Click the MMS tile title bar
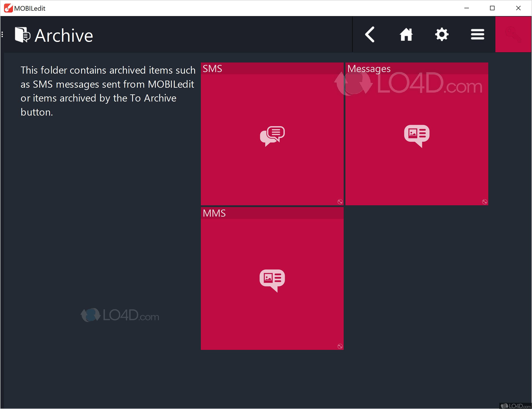 pyautogui.click(x=272, y=213)
